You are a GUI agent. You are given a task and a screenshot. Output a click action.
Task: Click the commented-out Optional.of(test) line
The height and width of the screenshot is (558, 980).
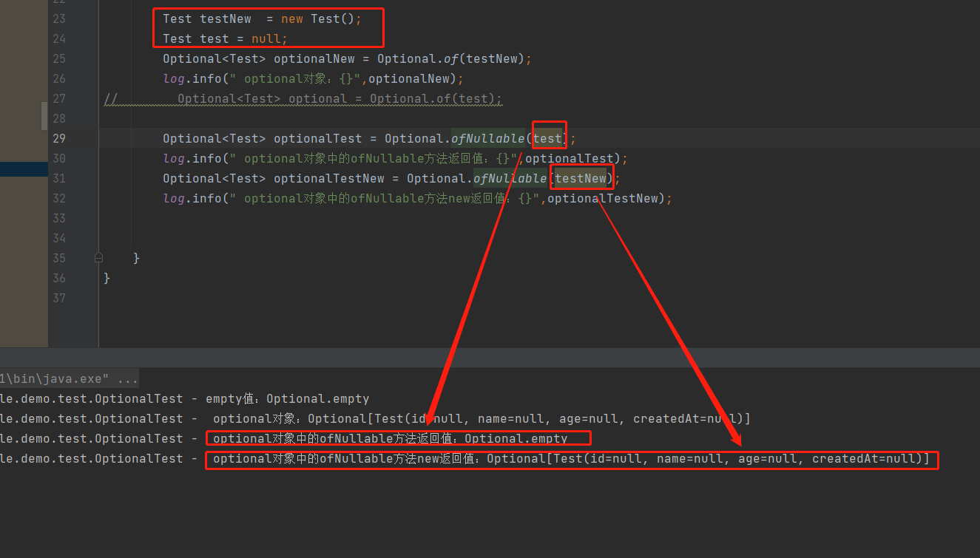coord(339,98)
